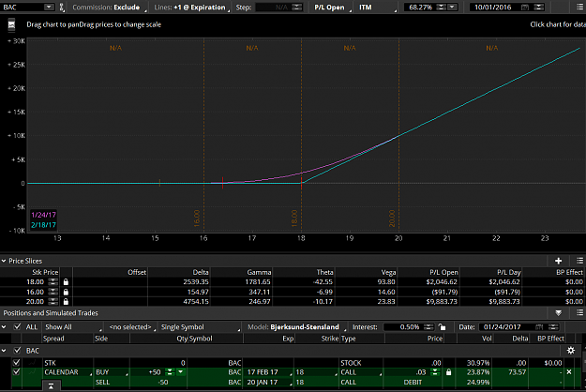This screenshot has width=586, height=392.
Task: Collapse the ALL positions group chevron
Action: click(4, 327)
